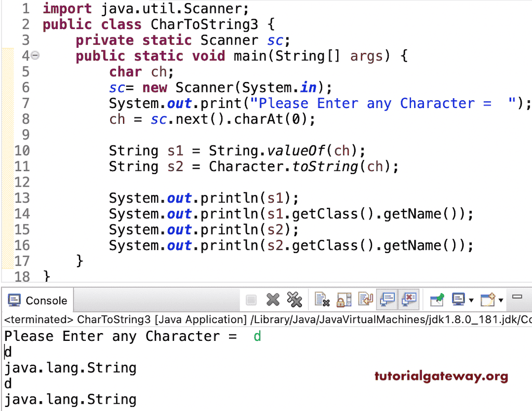532x411 pixels.
Task: Remove all terminated launches
Action: pyautogui.click(x=295, y=300)
